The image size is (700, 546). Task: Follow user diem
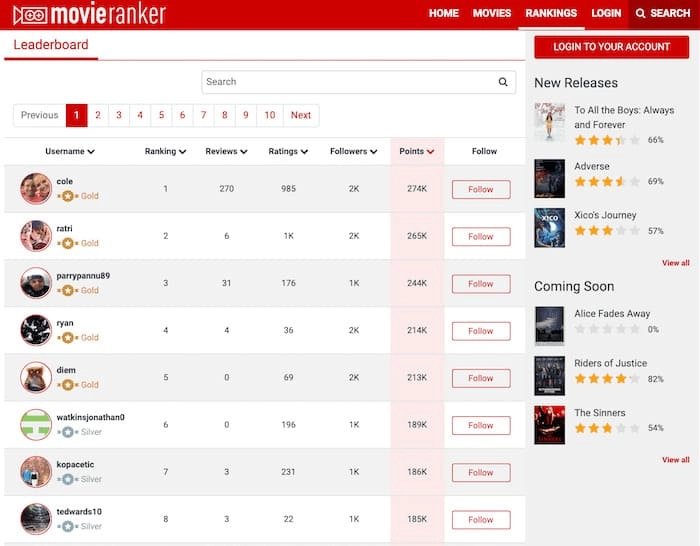[x=481, y=378]
